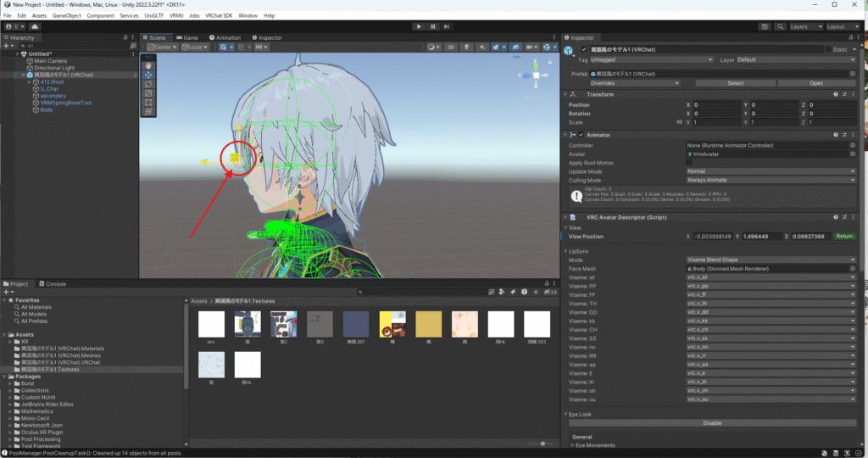868x458 pixels.
Task: Select the Rect transform tool
Action: point(148,103)
